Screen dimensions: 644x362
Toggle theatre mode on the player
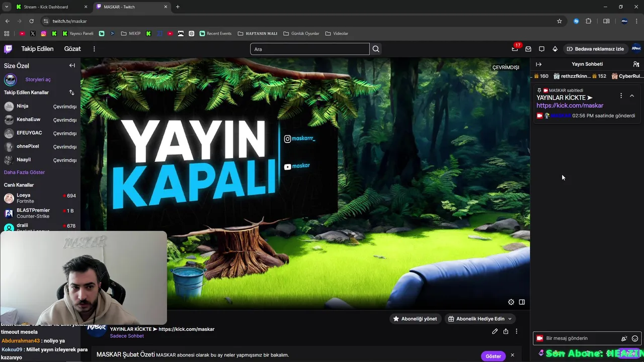(x=522, y=302)
